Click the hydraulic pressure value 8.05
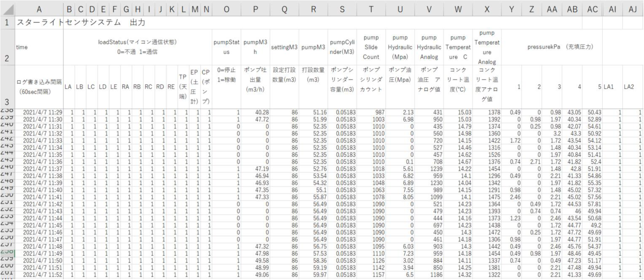644x280 pixels. pos(400,197)
